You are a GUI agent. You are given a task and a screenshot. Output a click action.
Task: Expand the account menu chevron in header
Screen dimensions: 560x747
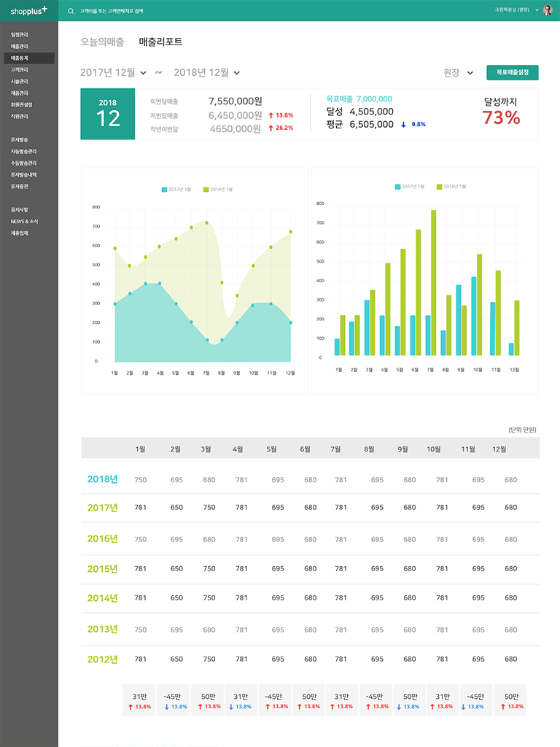pos(537,10)
